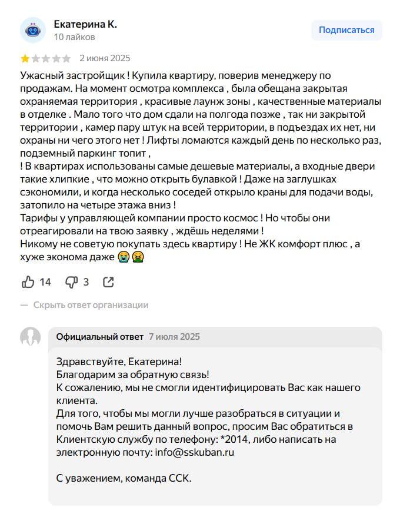
Task: Click the like count 14
Action: (x=45, y=282)
